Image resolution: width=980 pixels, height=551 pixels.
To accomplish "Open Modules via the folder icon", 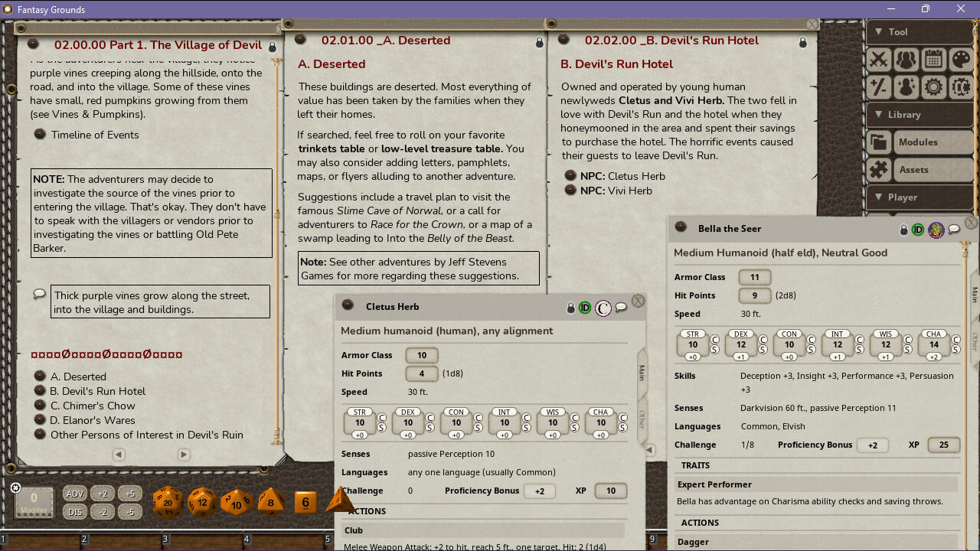I will 878,142.
